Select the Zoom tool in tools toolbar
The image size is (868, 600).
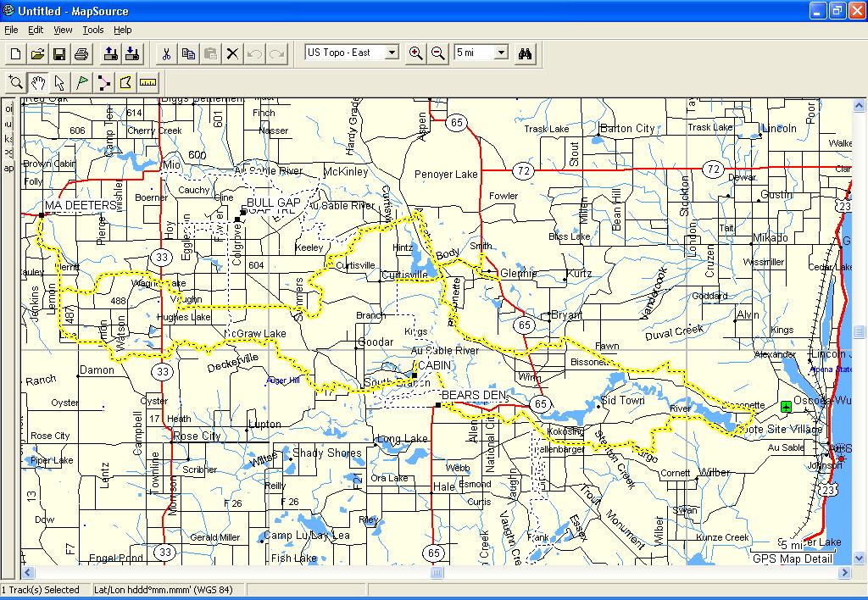(x=15, y=82)
